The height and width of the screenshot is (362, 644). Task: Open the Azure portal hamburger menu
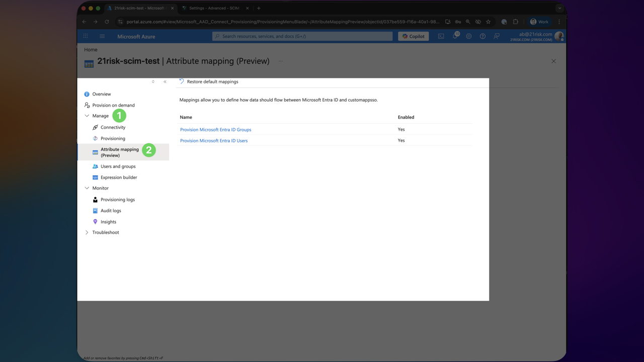point(102,36)
